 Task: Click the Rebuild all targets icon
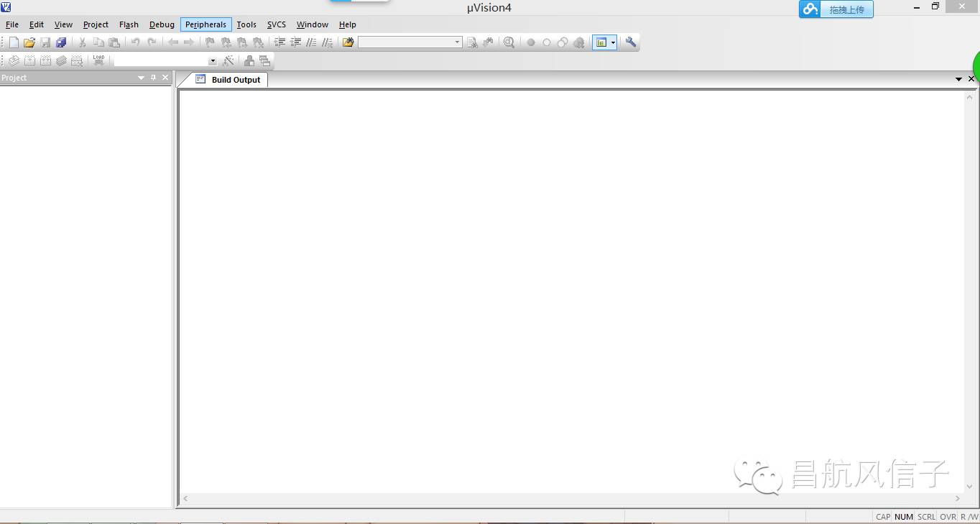(x=45, y=60)
